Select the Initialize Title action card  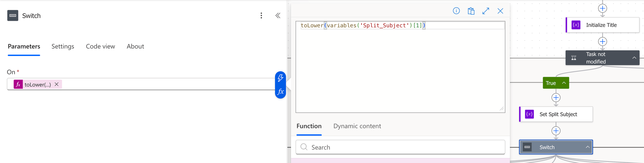[x=602, y=25]
